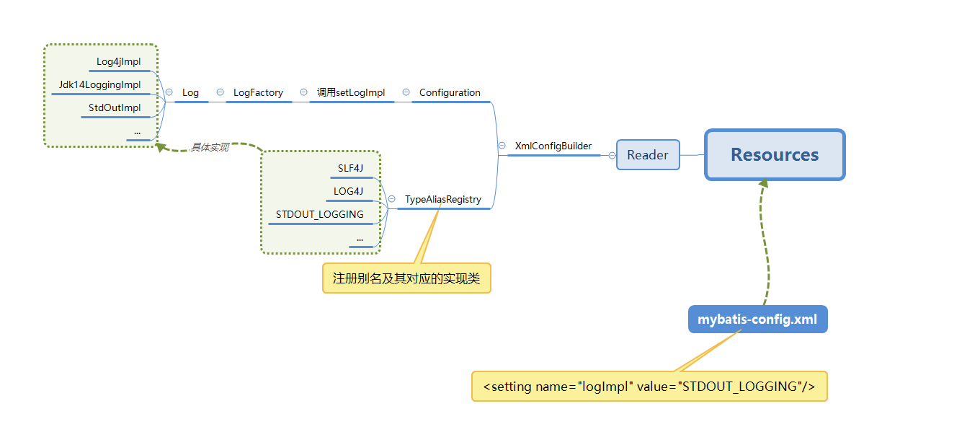Screen dimensions: 980x432
Task: Click the mybatis-config.xml node
Action: (x=757, y=319)
